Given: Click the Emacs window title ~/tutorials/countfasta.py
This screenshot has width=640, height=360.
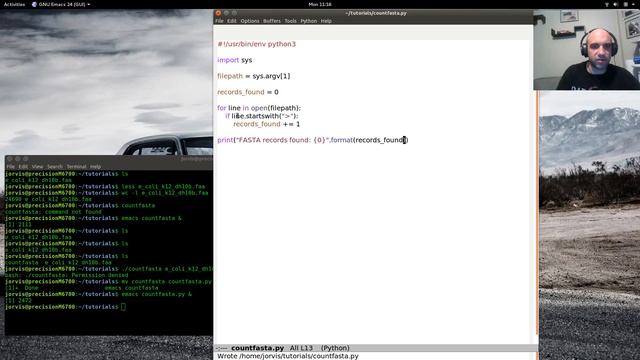Looking at the screenshot, I should pos(376,13).
